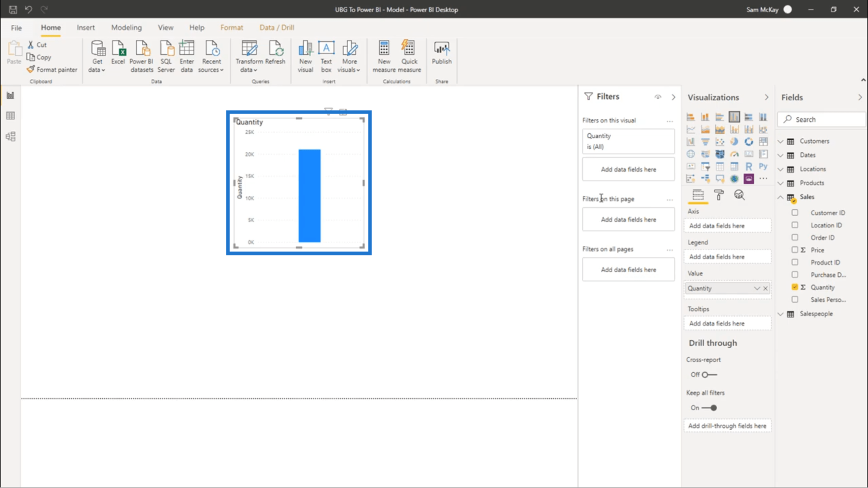
Task: Save the file via title bar icon
Action: pos(13,9)
